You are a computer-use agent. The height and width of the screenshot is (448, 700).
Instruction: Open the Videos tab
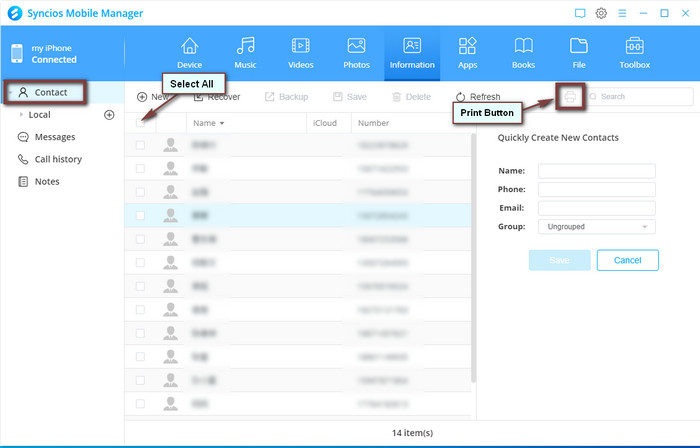point(300,54)
